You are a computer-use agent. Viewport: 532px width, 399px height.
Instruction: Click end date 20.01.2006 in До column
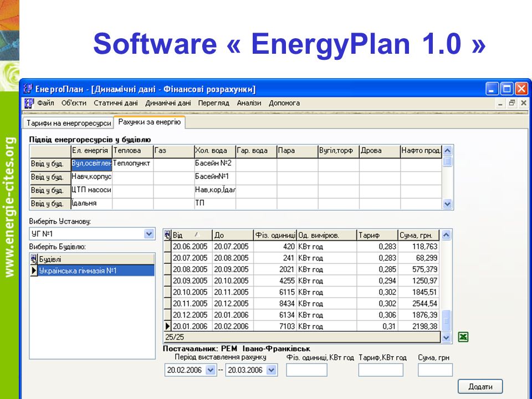coord(232,315)
